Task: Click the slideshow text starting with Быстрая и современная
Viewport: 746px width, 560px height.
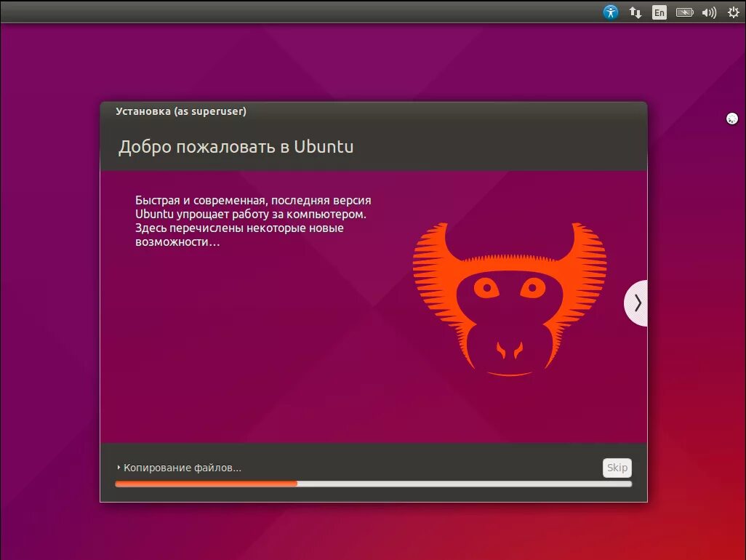Action: [x=253, y=221]
